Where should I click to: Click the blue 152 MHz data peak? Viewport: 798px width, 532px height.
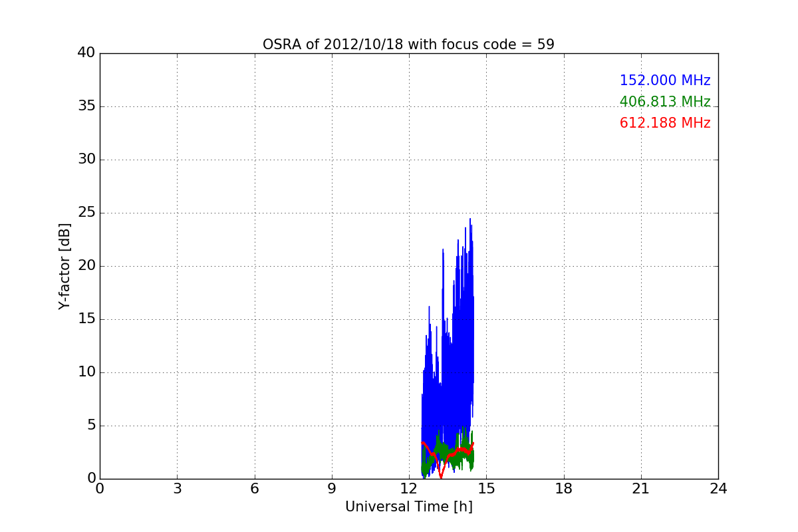470,219
